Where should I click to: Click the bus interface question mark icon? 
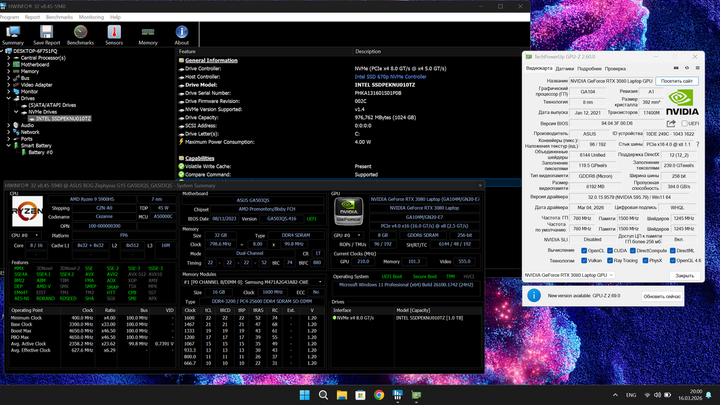[x=698, y=144]
